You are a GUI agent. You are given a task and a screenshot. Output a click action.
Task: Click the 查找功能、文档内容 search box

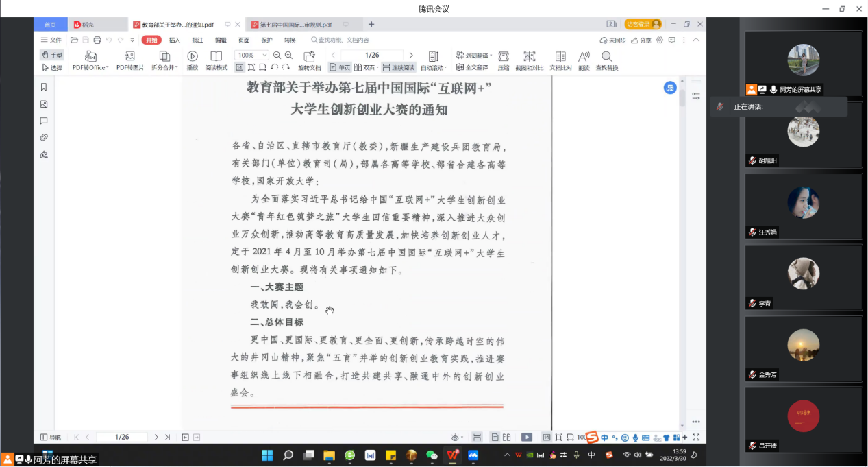click(340, 40)
